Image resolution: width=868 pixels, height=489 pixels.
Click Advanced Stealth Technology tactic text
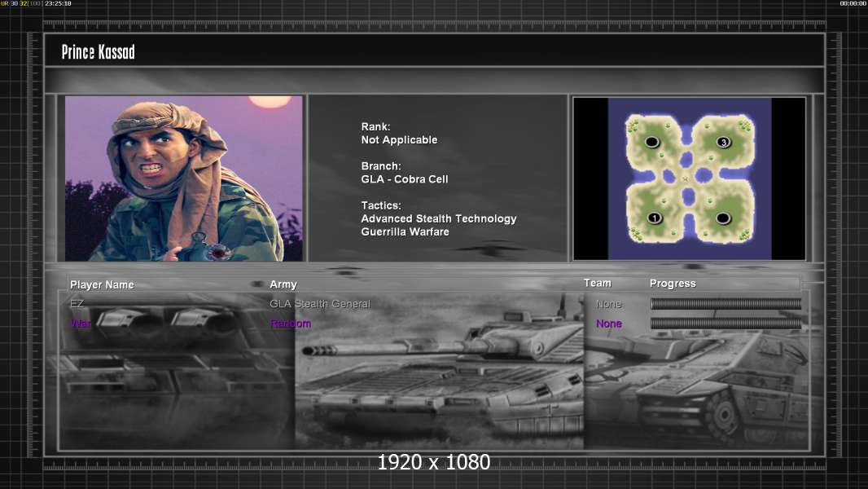point(439,218)
